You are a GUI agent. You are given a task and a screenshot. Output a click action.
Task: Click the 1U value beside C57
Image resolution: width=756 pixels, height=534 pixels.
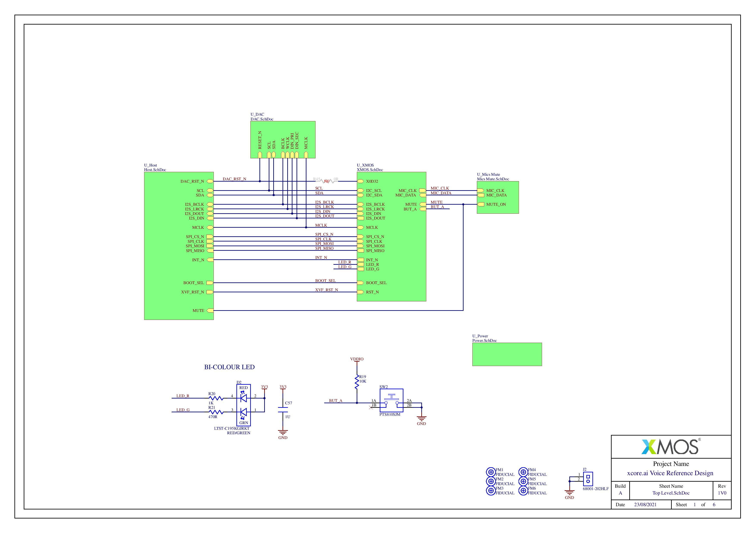point(287,417)
